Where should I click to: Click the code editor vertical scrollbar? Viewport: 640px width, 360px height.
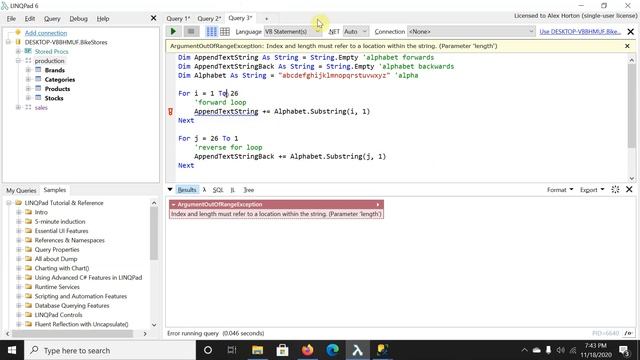(x=631, y=117)
